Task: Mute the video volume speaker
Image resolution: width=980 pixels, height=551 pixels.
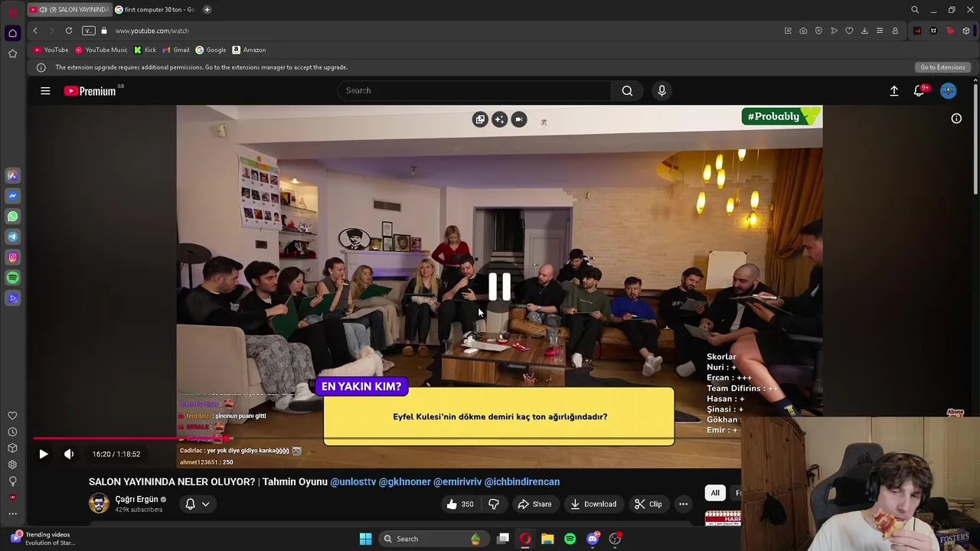Action: (69, 454)
